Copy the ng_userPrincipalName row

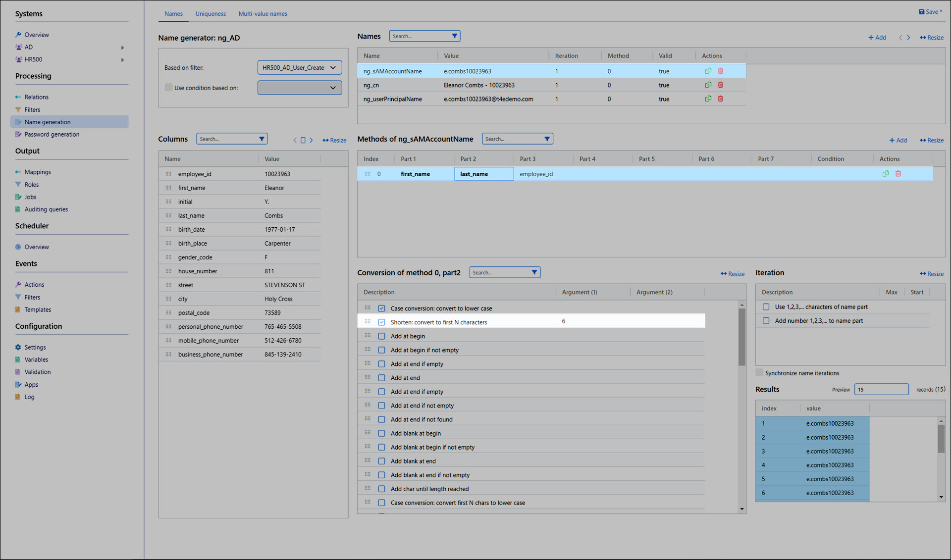click(x=708, y=99)
